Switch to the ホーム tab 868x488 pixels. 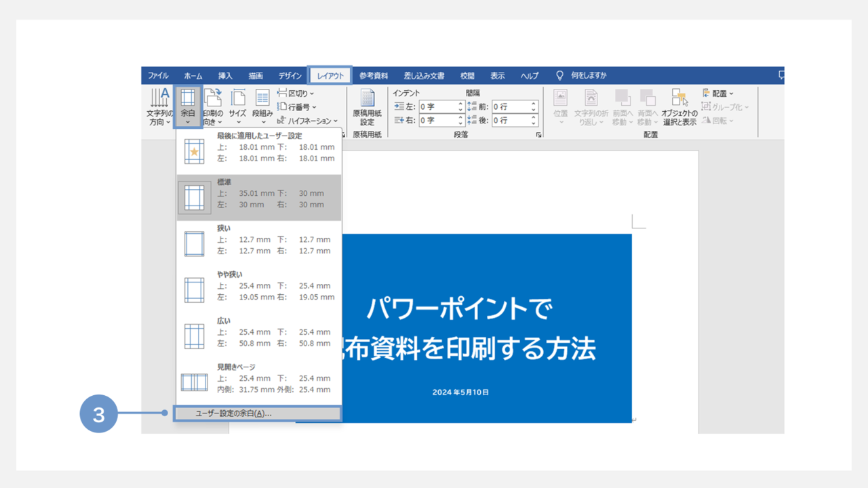(x=193, y=76)
